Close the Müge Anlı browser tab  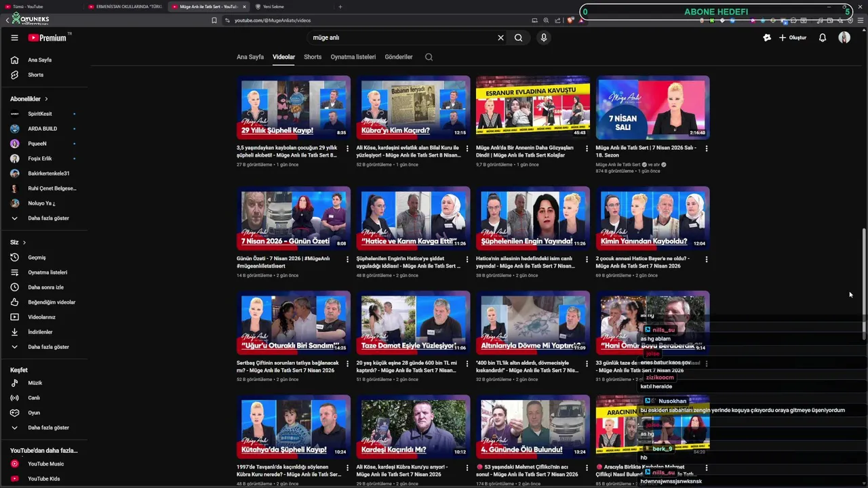click(244, 7)
